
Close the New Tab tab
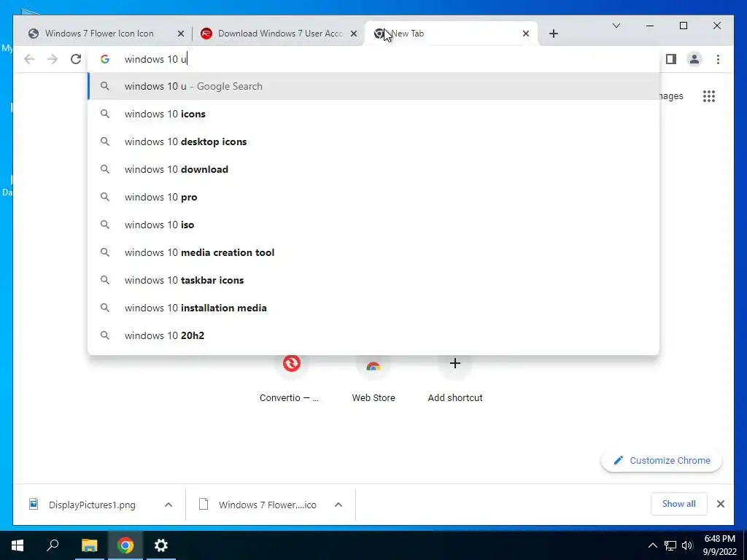point(525,34)
